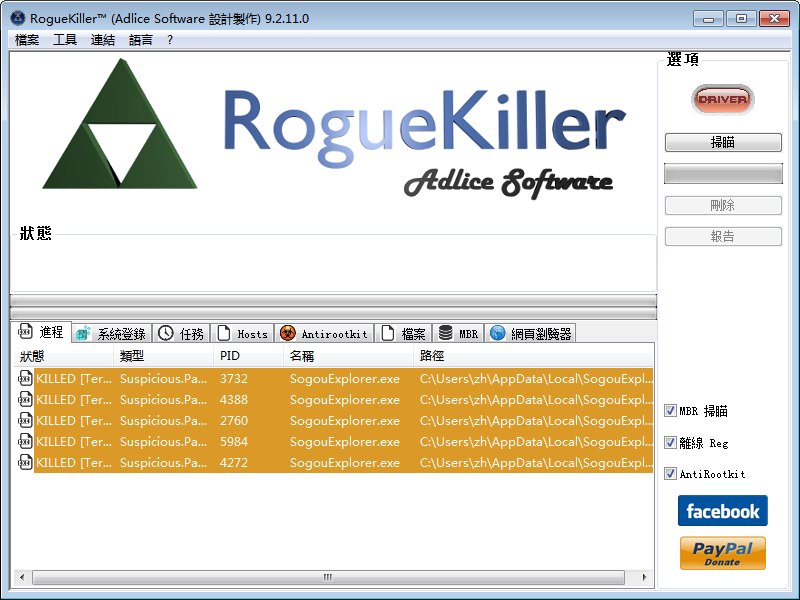The width and height of the screenshot is (800, 600).
Task: Click the path cell in PID 4388 row
Action: 536,399
